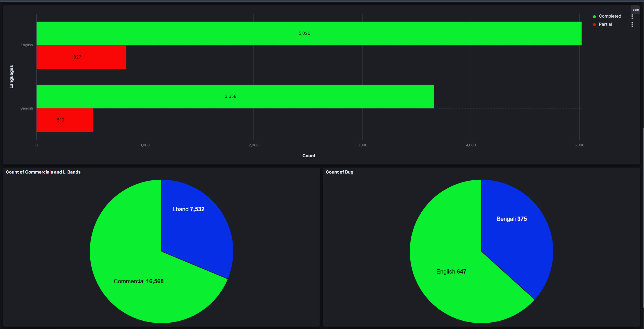Open the Partial legend series options
This screenshot has width=644, height=329.
coord(632,25)
